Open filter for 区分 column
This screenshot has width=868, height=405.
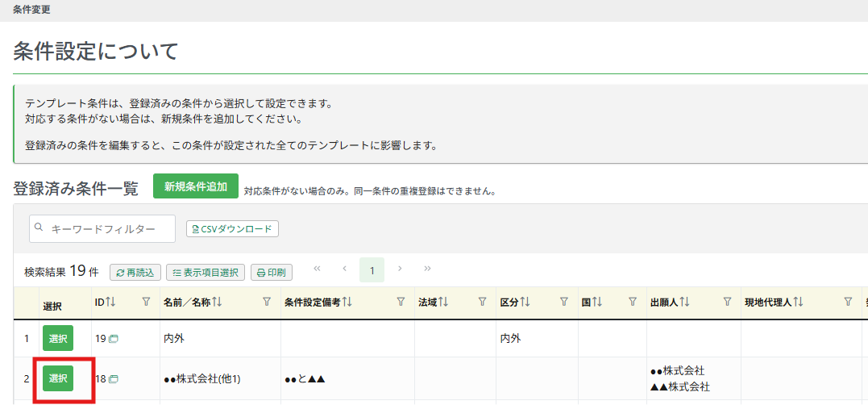(x=564, y=302)
